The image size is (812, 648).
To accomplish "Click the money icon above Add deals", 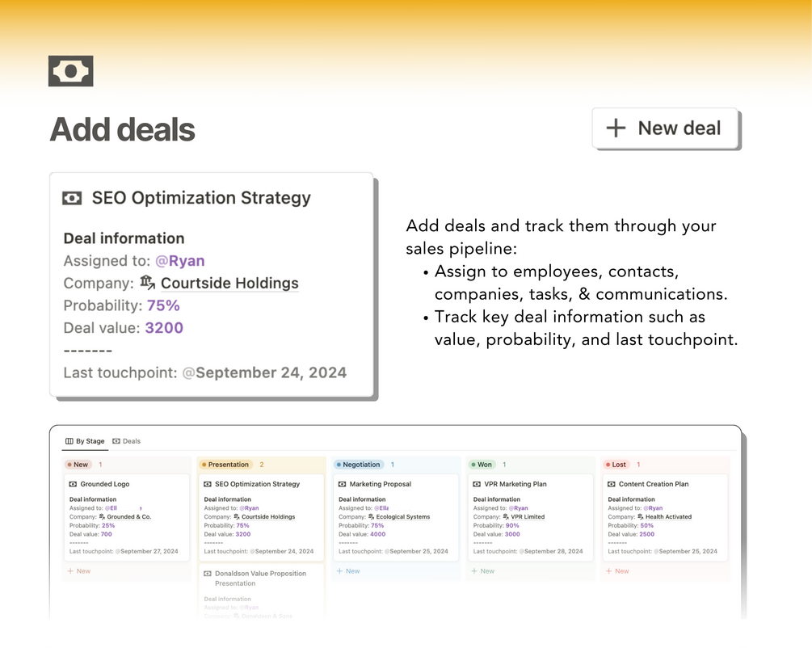I will pyautogui.click(x=70, y=71).
